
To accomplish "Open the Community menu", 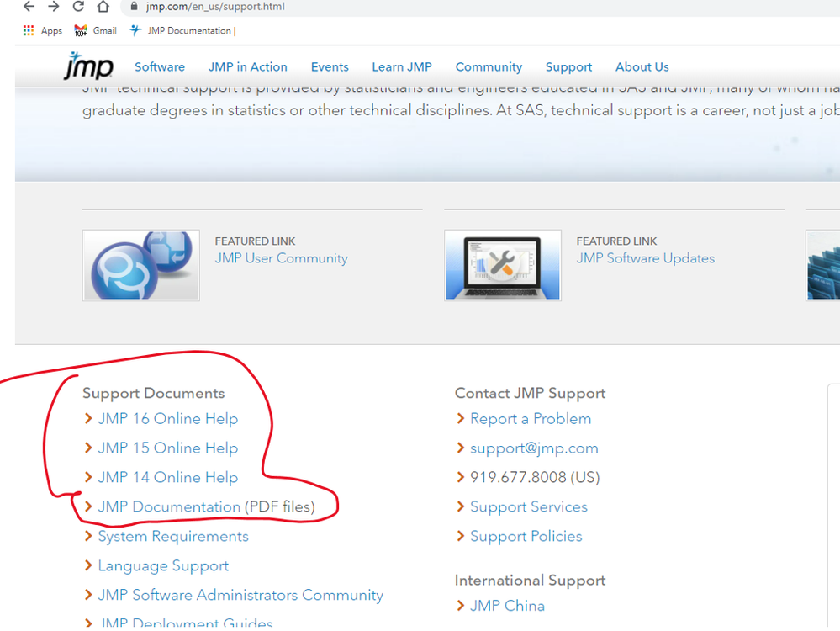I will click(489, 67).
